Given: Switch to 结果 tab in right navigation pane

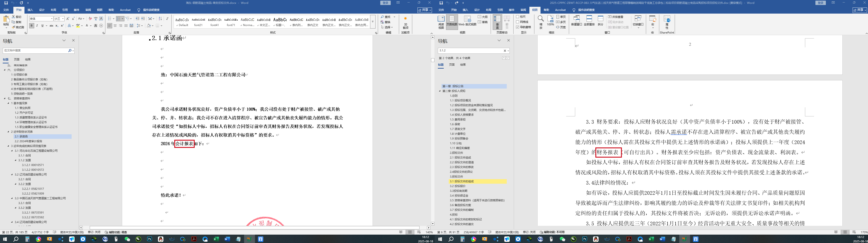Looking at the screenshot, I should (463, 65).
